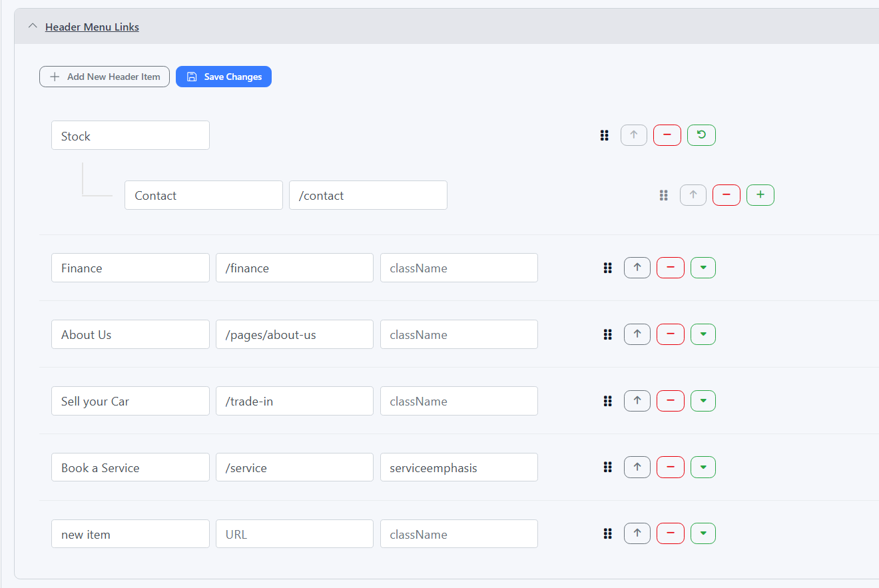Click the empty URL field for new item
Screen dimensions: 879x588
point(294,534)
